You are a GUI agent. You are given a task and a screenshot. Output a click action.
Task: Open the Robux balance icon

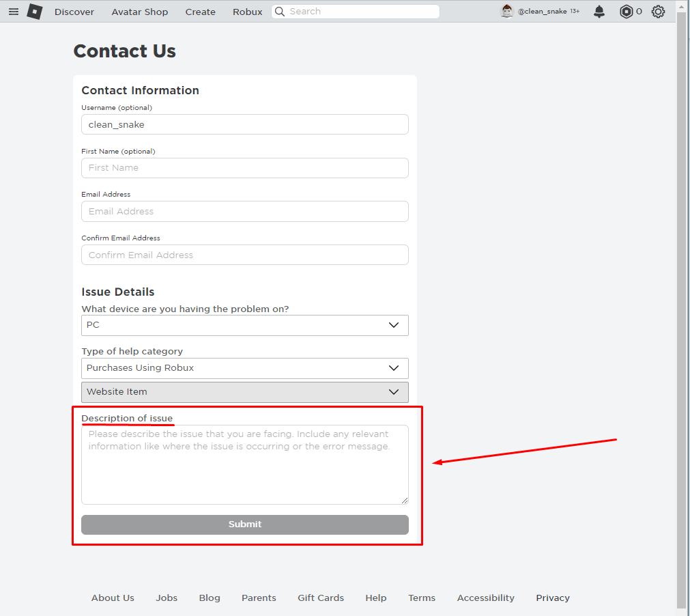click(626, 12)
